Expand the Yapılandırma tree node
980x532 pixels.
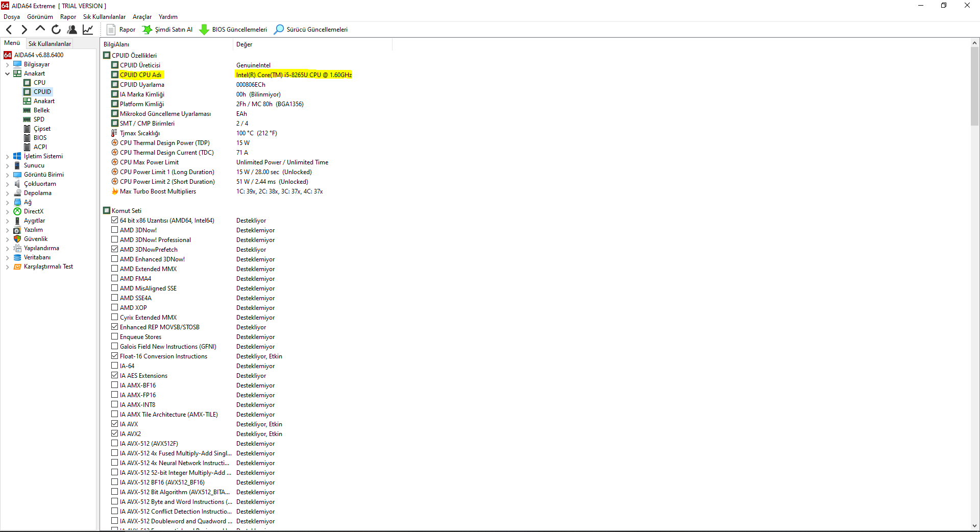click(7, 249)
